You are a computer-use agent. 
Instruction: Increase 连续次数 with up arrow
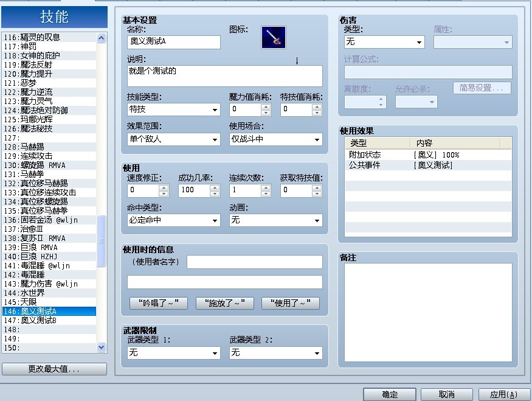pos(266,187)
